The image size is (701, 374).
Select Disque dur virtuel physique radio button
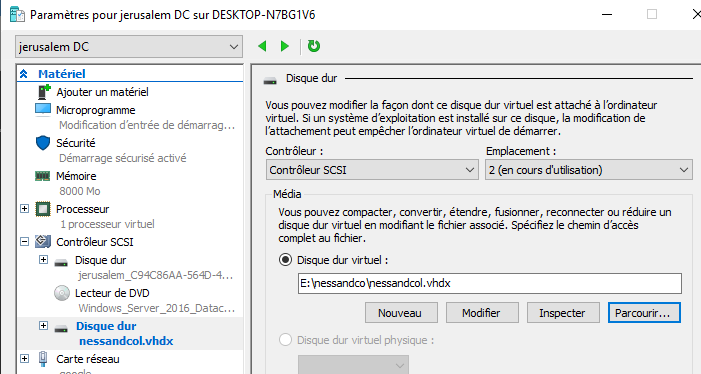pos(285,340)
